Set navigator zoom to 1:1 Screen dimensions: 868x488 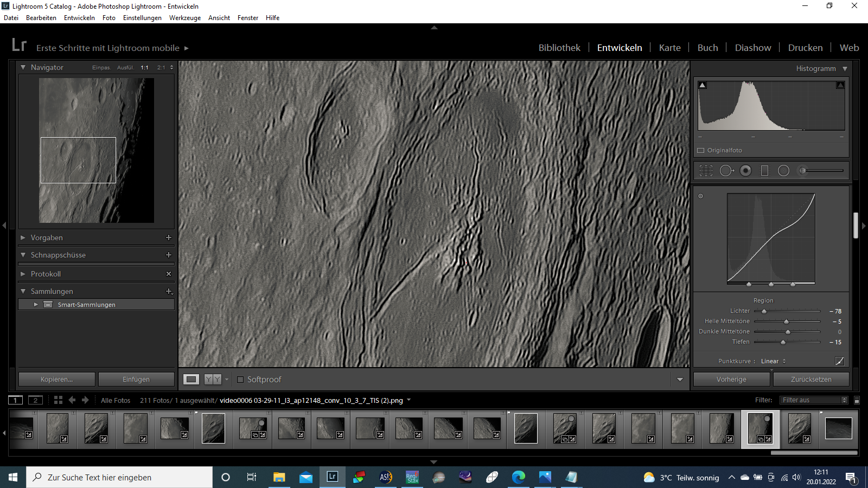(144, 68)
